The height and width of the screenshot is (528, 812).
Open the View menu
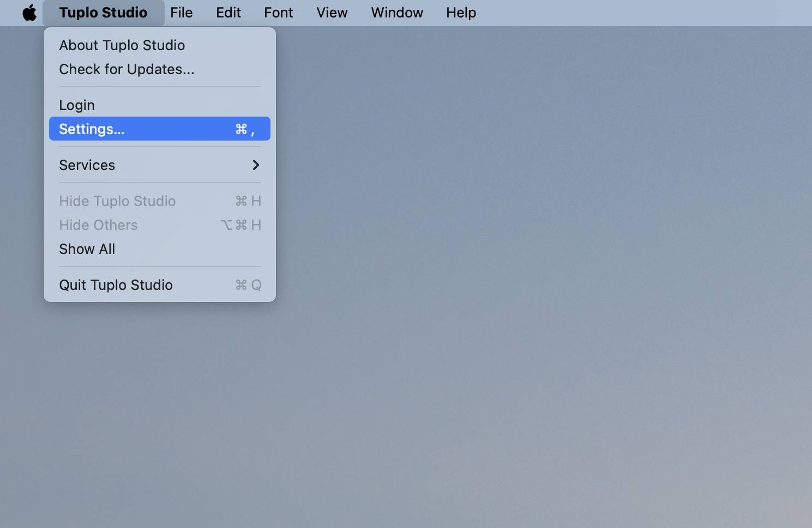332,13
